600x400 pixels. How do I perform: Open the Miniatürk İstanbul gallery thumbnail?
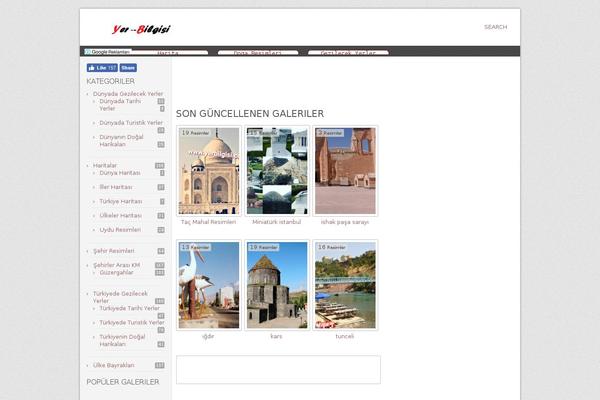pos(277,171)
